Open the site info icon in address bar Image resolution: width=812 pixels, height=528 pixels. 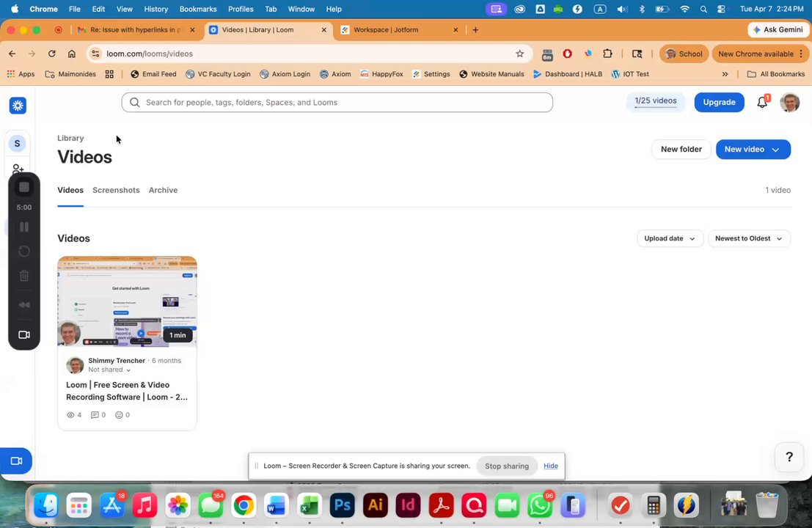click(x=95, y=54)
